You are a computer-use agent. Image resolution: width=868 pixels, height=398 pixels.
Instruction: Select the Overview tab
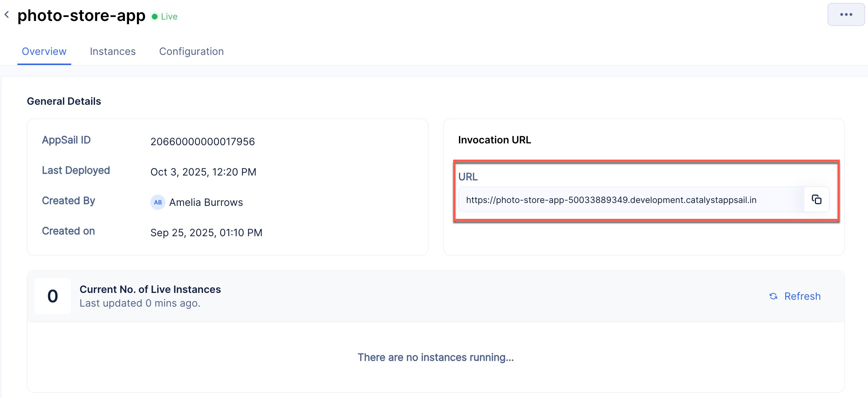pos(44,51)
